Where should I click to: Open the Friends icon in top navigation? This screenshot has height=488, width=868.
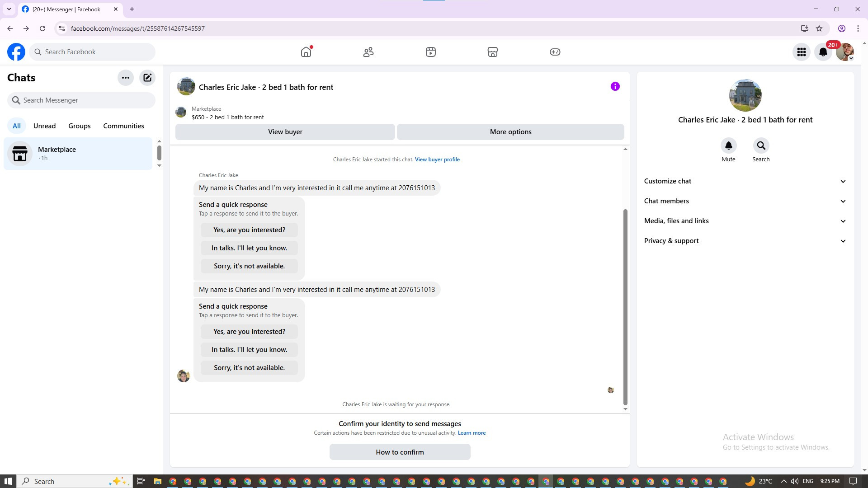368,52
